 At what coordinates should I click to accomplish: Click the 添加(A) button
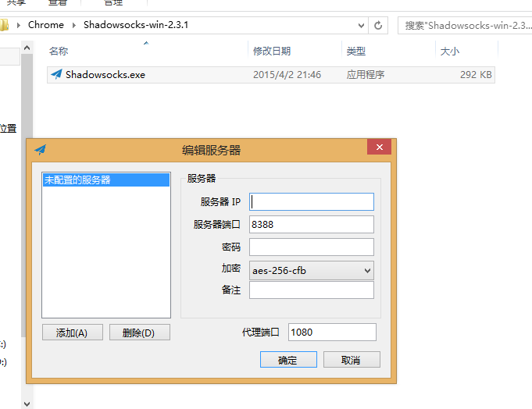(x=73, y=333)
